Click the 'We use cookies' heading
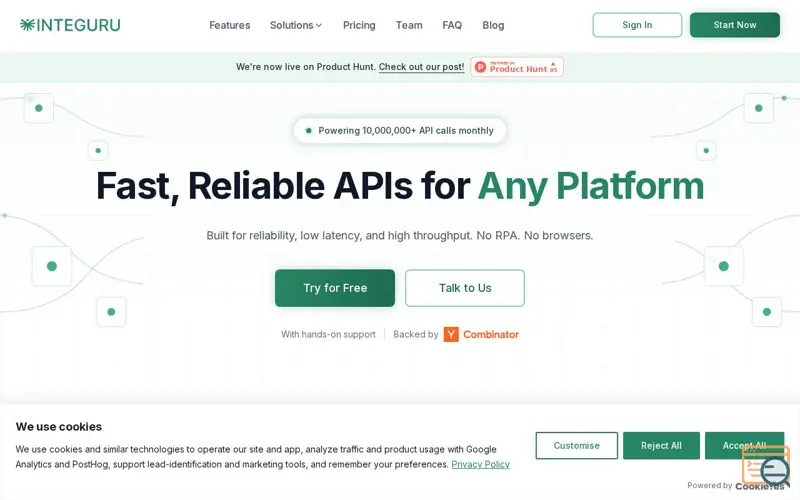 coord(59,427)
